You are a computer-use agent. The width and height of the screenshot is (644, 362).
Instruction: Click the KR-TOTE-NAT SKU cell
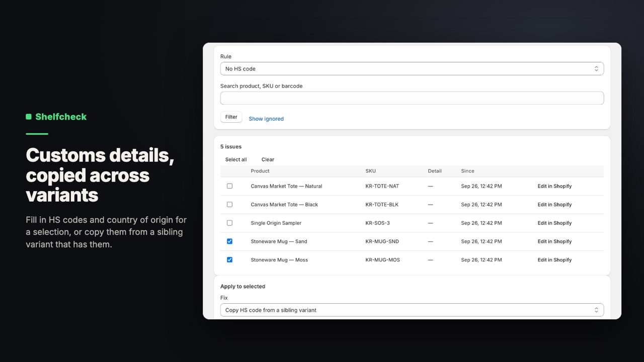[x=382, y=186]
